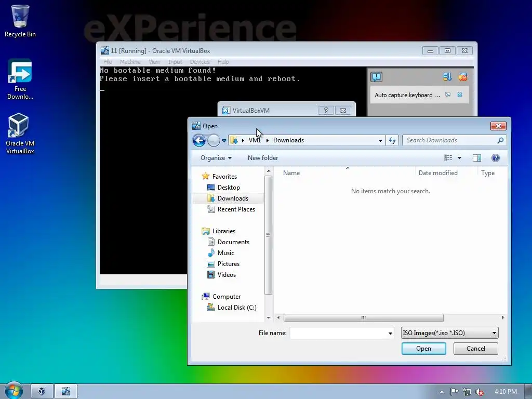
Task: Select Desktop under Favorites
Action: click(229, 187)
